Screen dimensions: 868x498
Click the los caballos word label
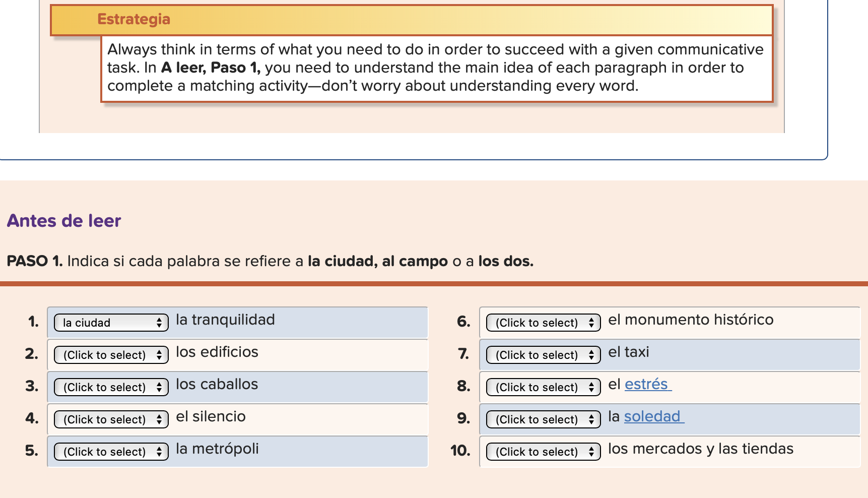[x=217, y=384]
